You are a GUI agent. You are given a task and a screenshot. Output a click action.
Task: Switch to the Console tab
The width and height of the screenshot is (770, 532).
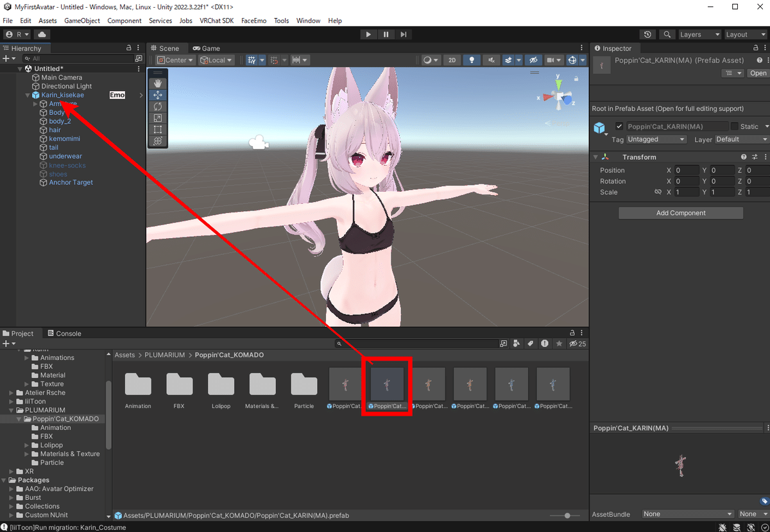pyautogui.click(x=64, y=334)
